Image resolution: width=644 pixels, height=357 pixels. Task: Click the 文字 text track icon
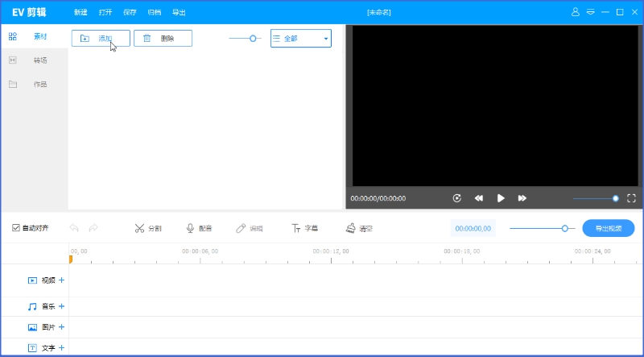pos(32,348)
